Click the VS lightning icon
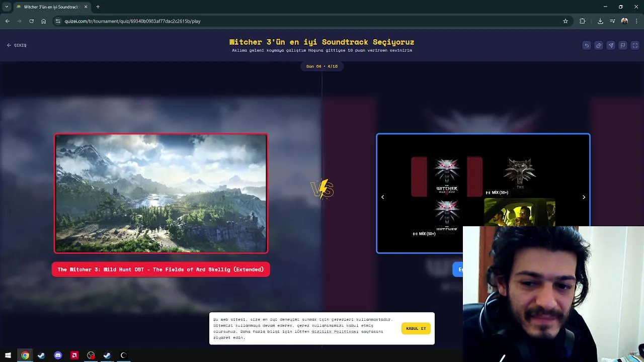This screenshot has width=644, height=362. (322, 190)
